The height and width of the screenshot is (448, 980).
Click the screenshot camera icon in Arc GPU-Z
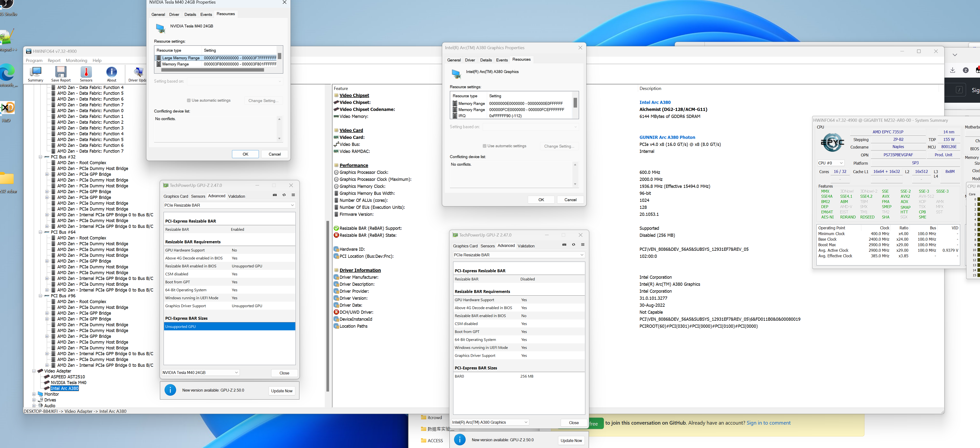tap(564, 244)
